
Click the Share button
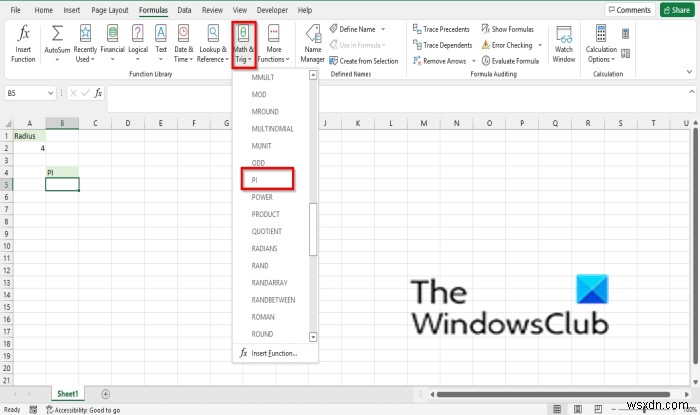pyautogui.click(x=677, y=10)
